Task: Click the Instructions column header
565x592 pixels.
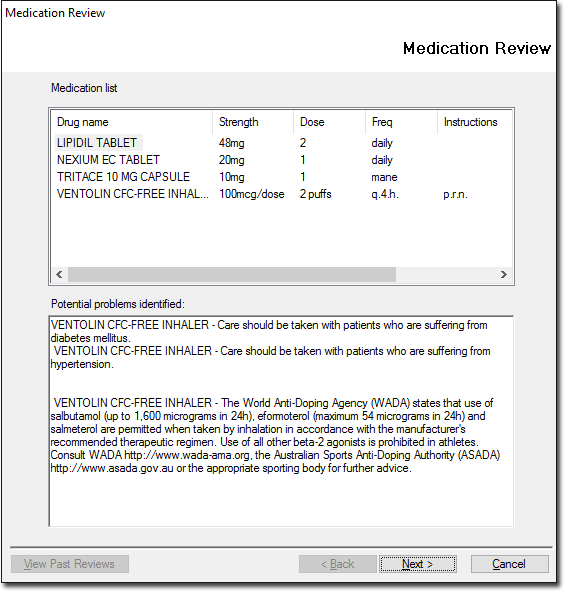Action: pos(474,122)
